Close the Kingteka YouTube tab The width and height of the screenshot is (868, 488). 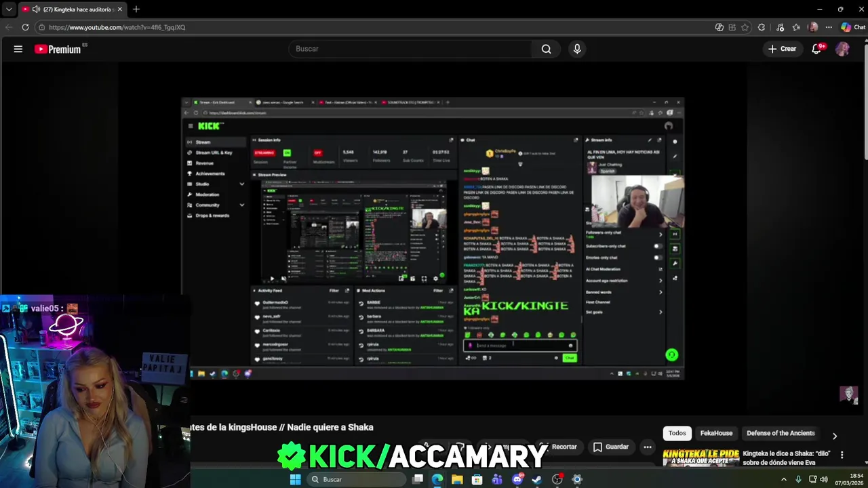[119, 9]
